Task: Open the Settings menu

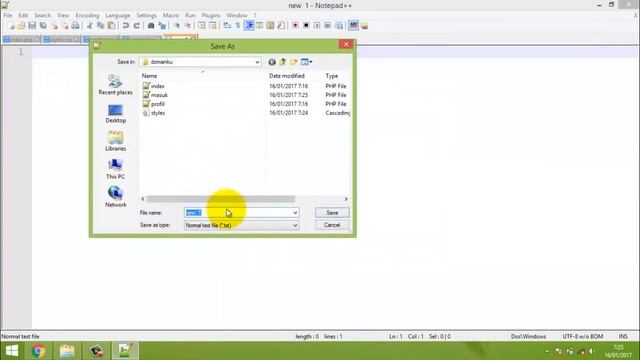Action: 146,16
